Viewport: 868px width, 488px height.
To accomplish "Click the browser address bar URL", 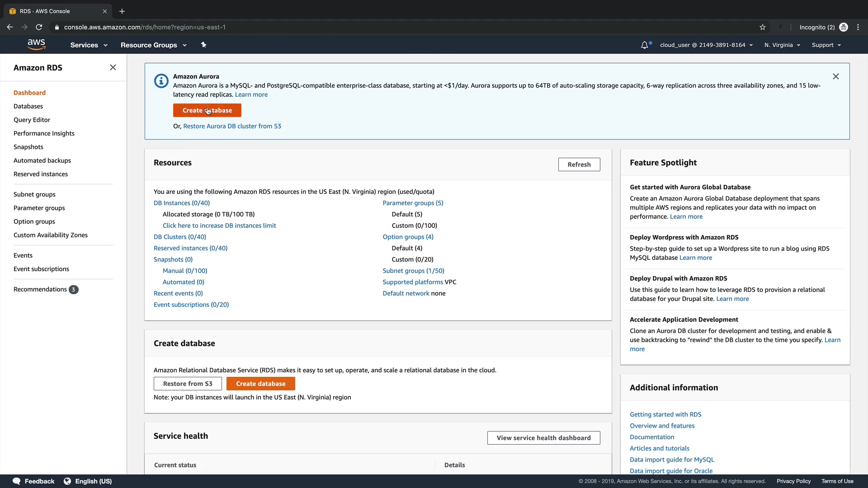I will (x=145, y=27).
